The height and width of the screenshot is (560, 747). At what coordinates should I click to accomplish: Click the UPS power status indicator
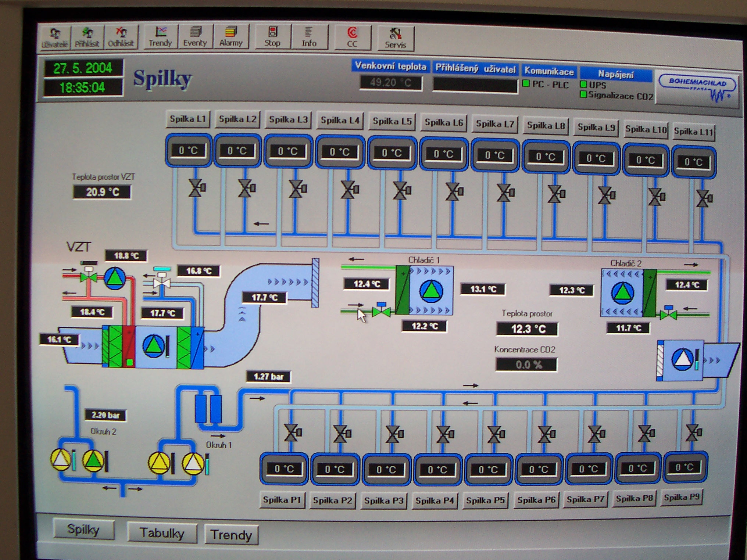coord(583,84)
